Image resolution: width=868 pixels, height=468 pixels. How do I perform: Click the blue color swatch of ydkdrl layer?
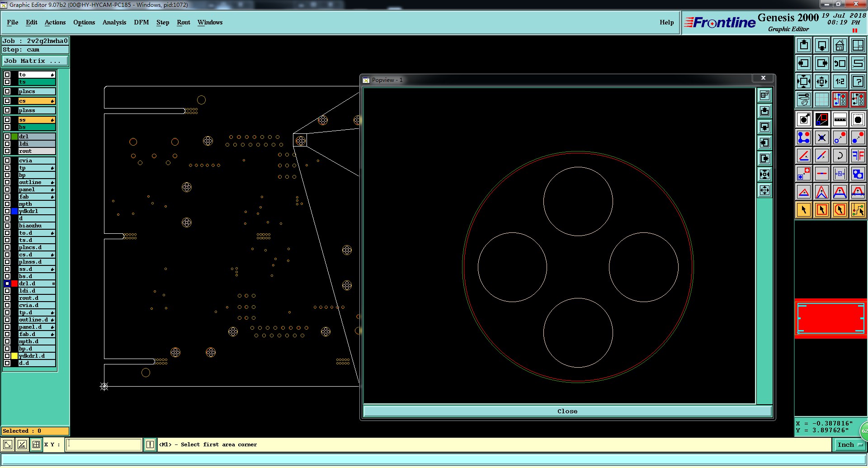tap(14, 211)
